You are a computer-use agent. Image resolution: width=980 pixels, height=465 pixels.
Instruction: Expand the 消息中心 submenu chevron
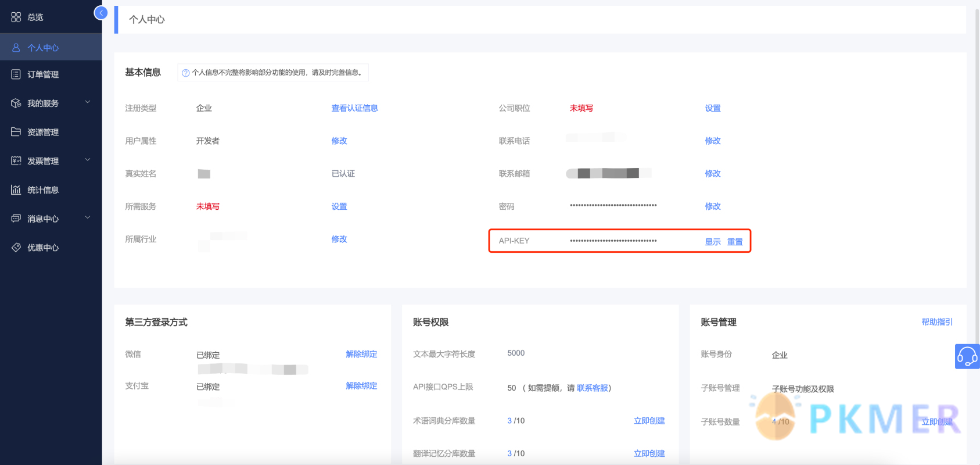pyautogui.click(x=88, y=217)
